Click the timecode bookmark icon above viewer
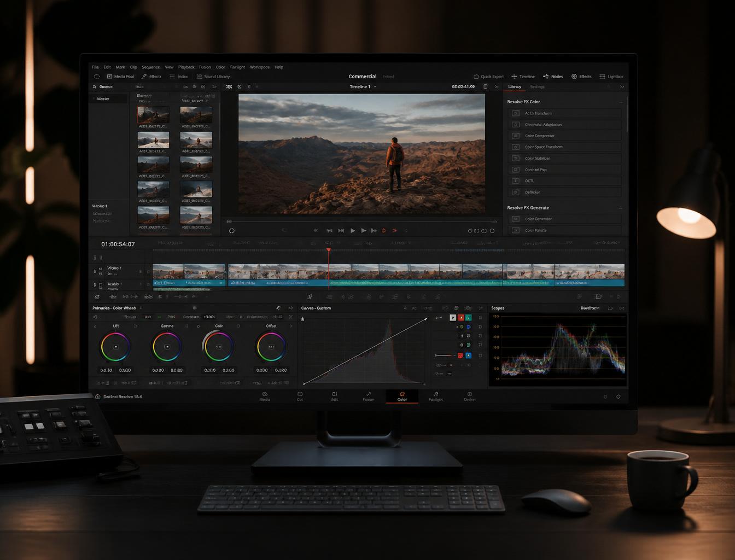This screenshot has width=735, height=560. (x=485, y=86)
